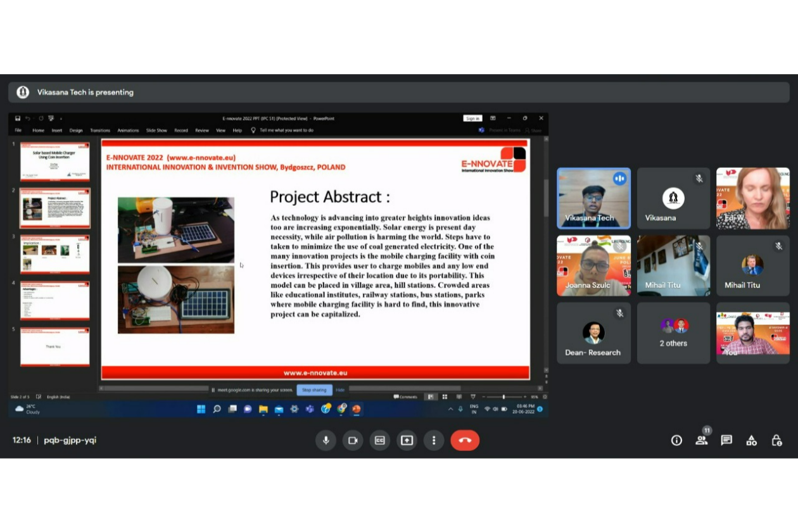
Task: Open the Slide Show ribbon tab
Action: point(156,130)
